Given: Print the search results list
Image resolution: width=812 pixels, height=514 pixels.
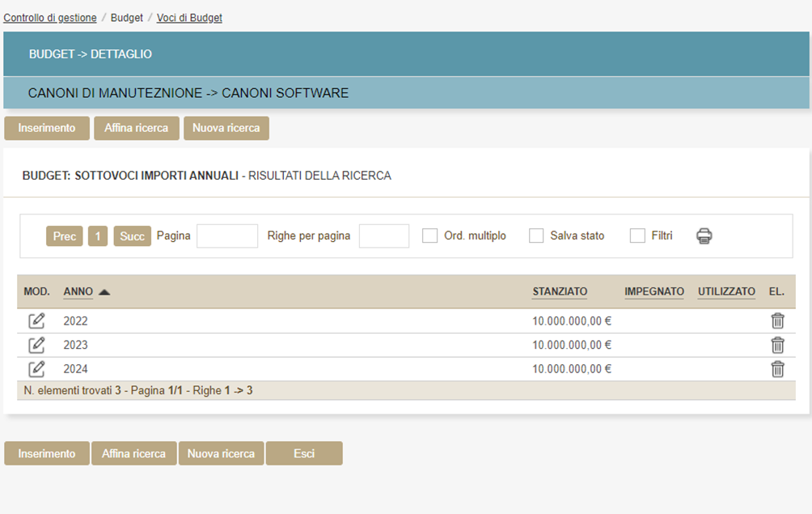Looking at the screenshot, I should [704, 236].
